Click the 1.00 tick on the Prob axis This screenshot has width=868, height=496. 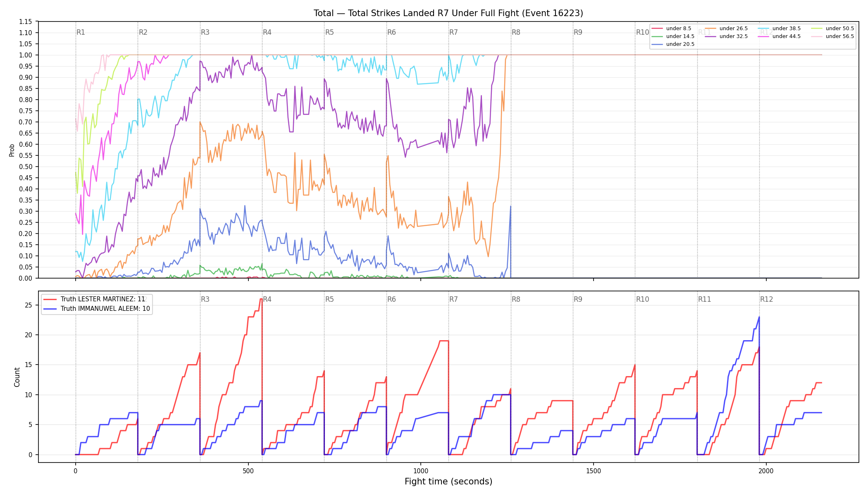pos(26,55)
